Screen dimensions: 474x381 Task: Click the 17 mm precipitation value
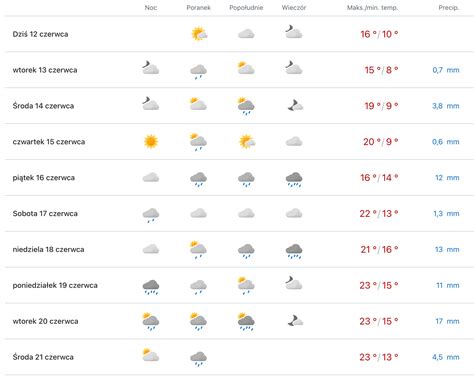pyautogui.click(x=447, y=321)
